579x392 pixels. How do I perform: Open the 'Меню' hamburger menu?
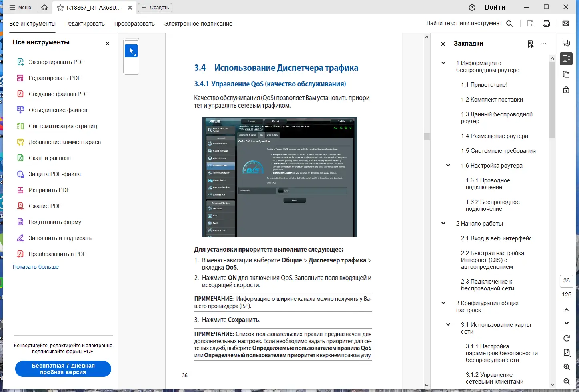[x=20, y=8]
